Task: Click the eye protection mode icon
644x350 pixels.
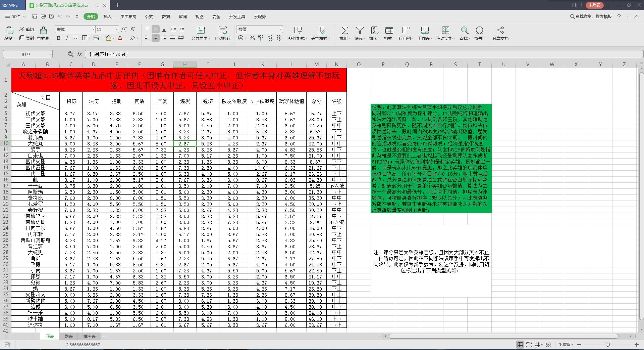Action: point(548,345)
